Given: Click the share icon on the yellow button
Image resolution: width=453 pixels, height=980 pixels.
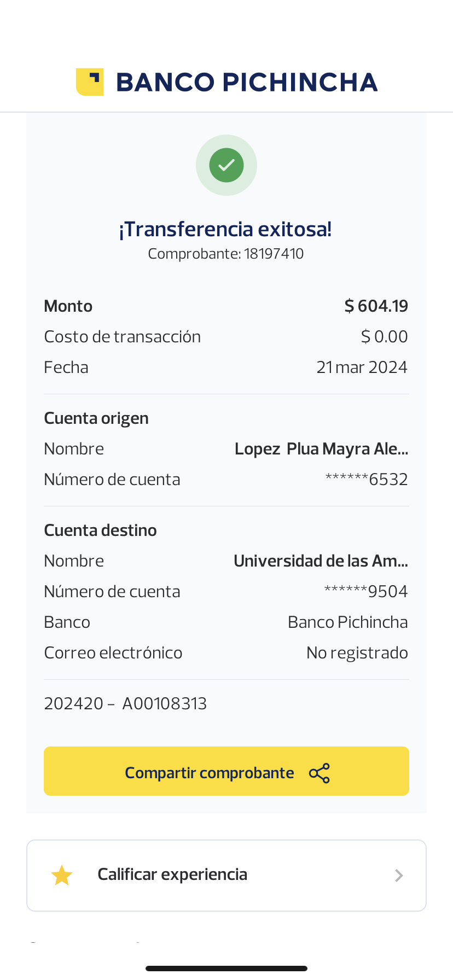Looking at the screenshot, I should pyautogui.click(x=320, y=773).
